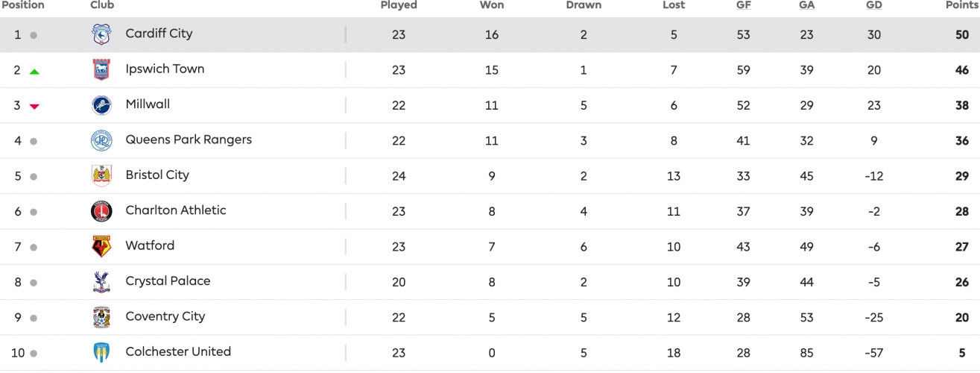Sort table by Points column header
This screenshot has height=373, width=980.
[x=962, y=5]
